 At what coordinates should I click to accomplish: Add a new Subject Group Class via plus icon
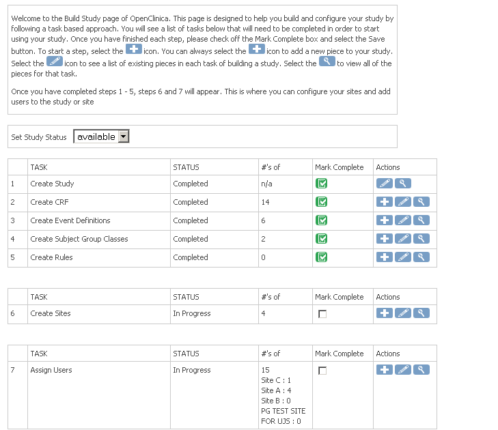[384, 239]
